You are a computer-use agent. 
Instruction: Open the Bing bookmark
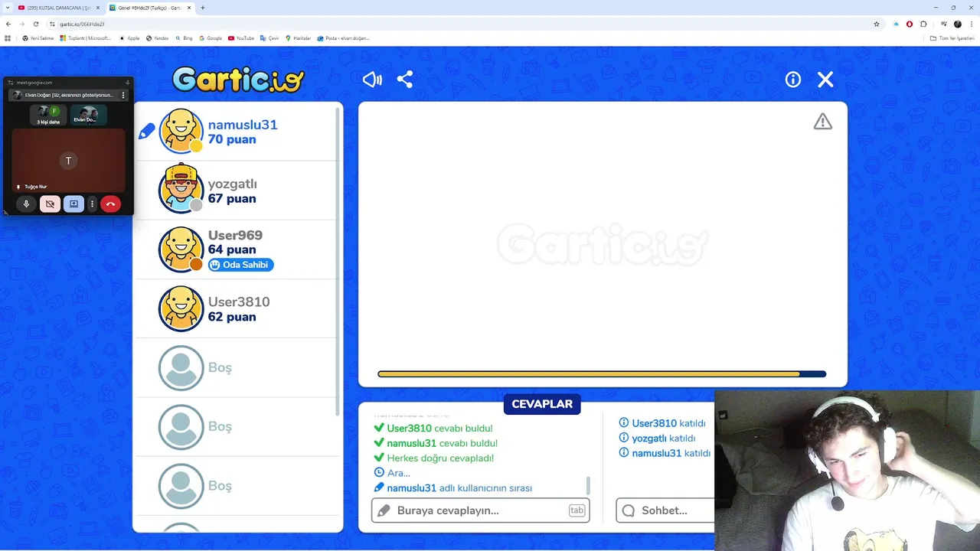184,38
